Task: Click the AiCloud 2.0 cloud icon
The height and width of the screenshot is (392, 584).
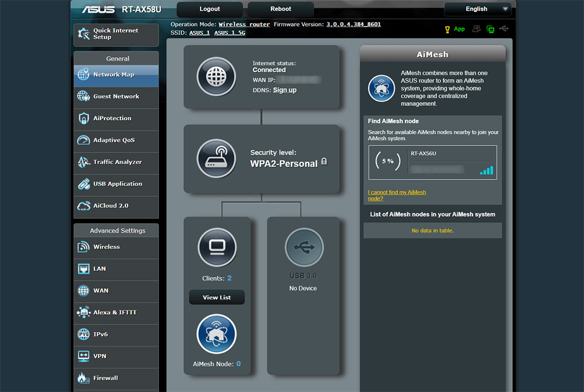Action: click(83, 205)
